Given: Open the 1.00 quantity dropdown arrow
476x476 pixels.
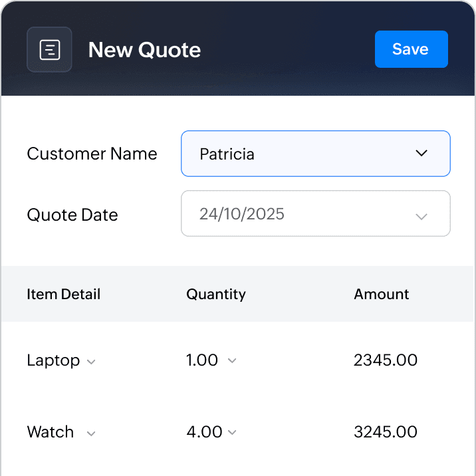Looking at the screenshot, I should point(231,361).
